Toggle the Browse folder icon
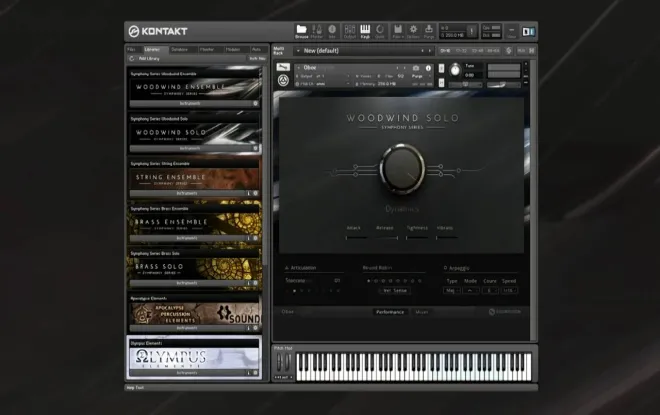This screenshot has height=415, width=660. [x=301, y=31]
